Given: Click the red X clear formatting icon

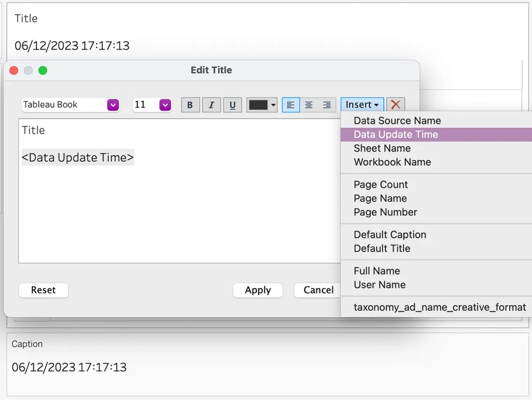Looking at the screenshot, I should pos(395,105).
